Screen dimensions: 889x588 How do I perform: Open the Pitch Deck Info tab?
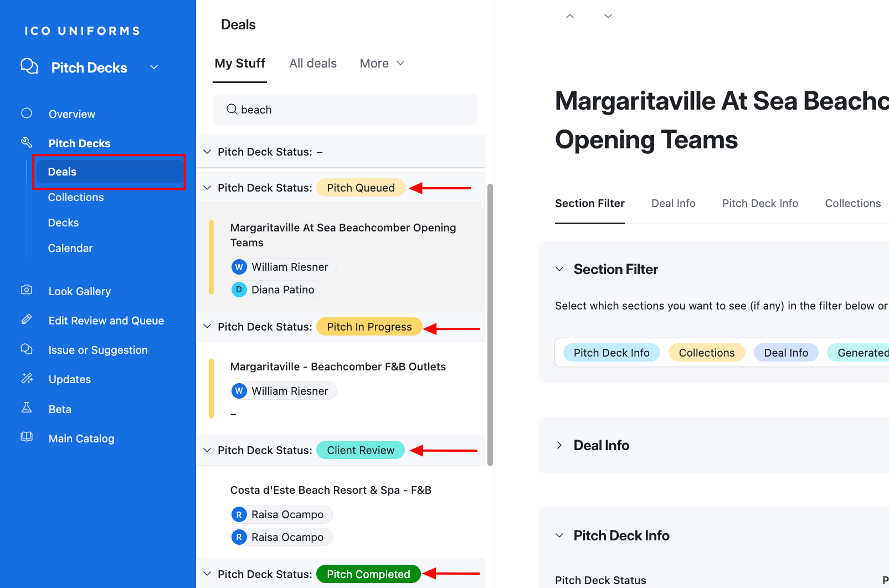[x=760, y=203]
